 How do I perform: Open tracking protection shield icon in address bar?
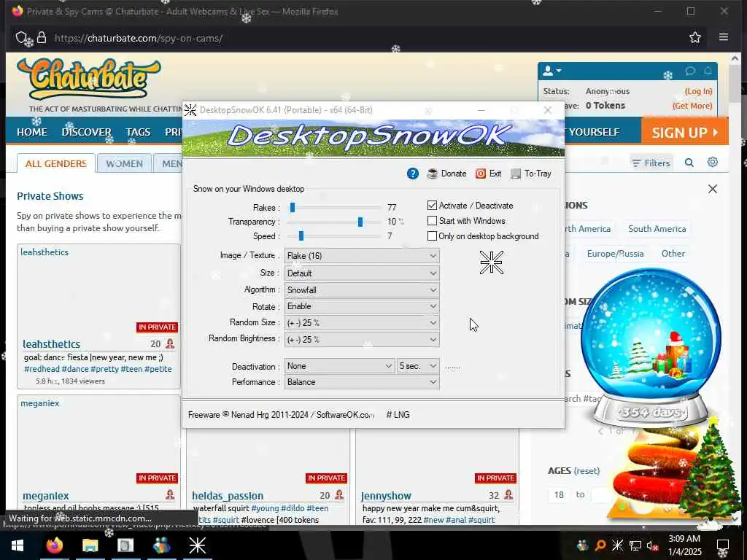20,38
